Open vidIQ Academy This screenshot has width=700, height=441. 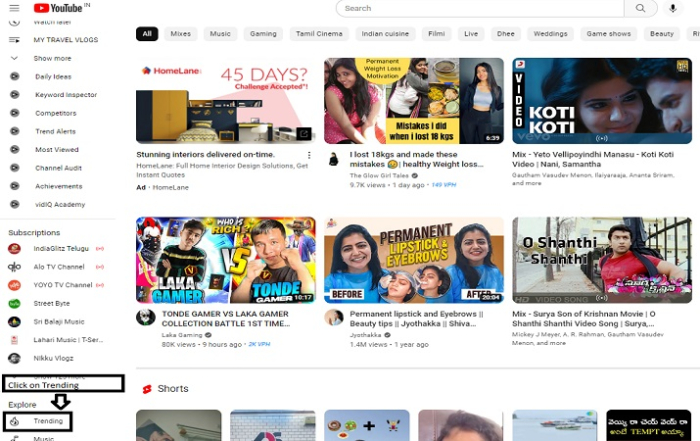[60, 204]
